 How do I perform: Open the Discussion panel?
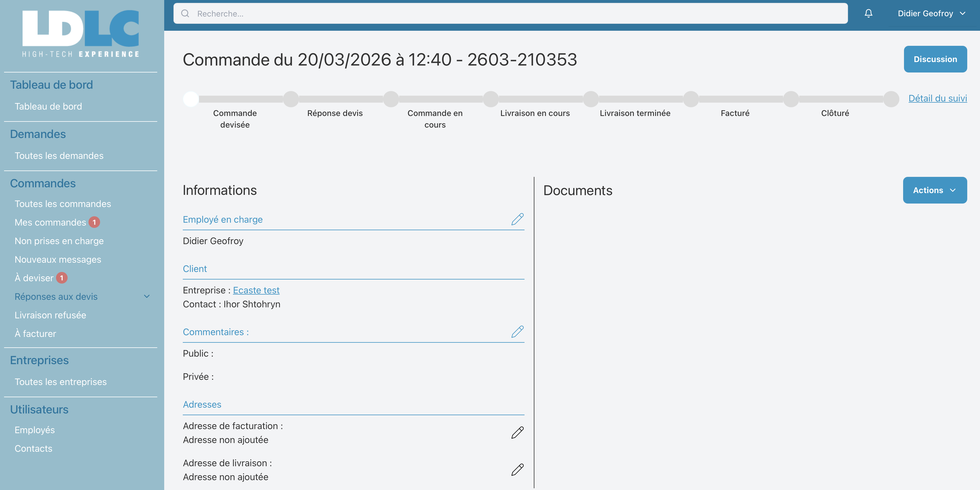(x=935, y=59)
